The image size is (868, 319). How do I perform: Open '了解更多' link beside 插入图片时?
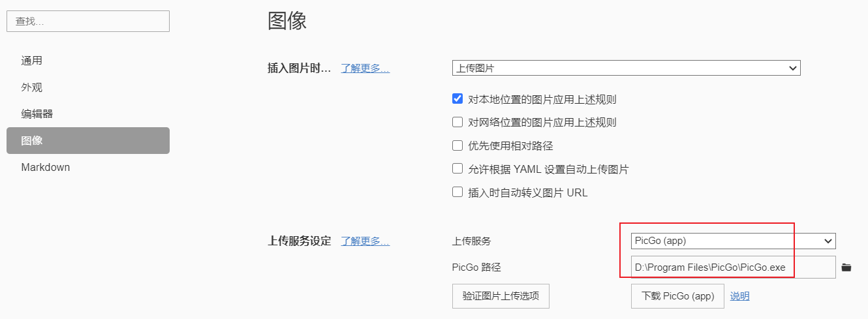[x=365, y=68]
